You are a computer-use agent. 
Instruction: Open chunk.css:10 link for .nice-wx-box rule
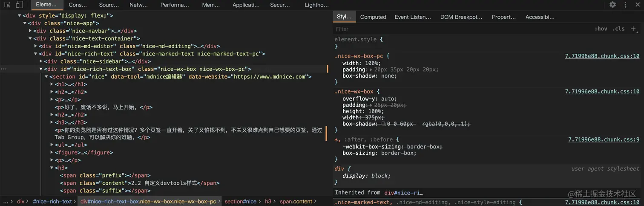tap(602, 91)
